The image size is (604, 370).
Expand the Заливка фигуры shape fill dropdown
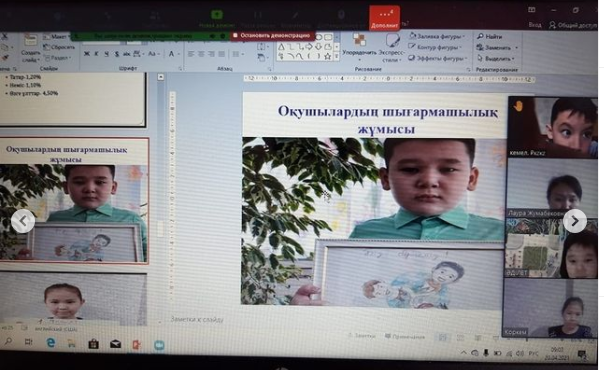click(464, 37)
